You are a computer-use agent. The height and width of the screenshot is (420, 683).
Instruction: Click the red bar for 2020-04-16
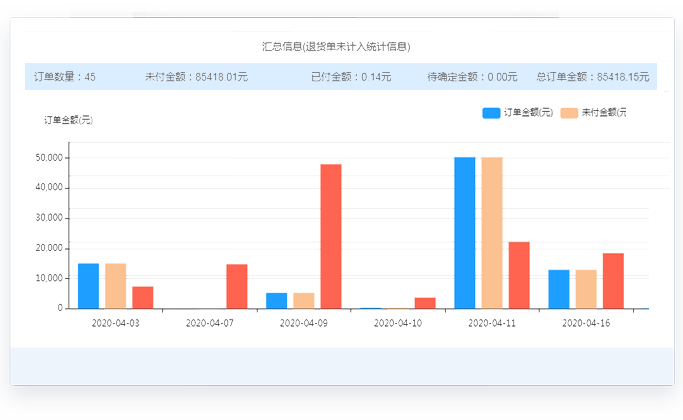tap(613, 280)
